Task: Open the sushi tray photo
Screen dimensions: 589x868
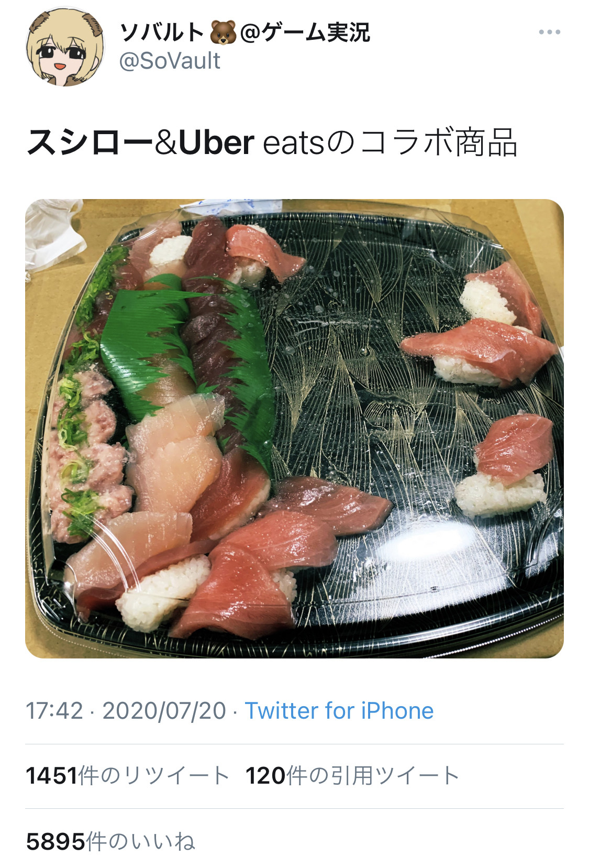Action: point(294,428)
